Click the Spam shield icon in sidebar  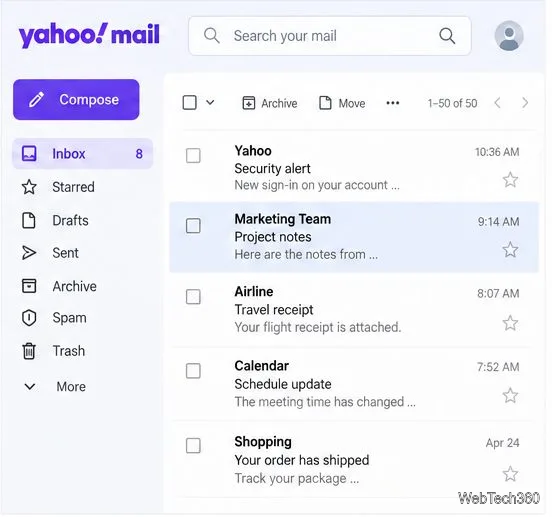29,318
